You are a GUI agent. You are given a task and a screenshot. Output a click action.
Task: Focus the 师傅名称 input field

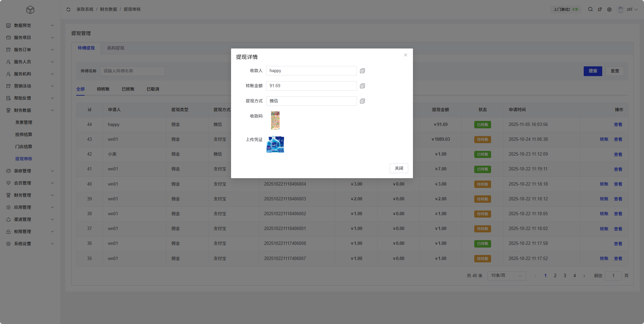(x=132, y=71)
